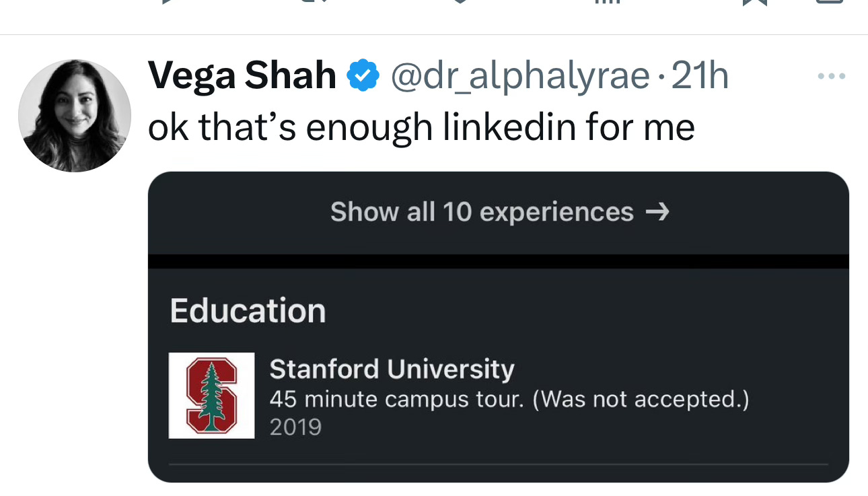Bookmark the tweet above
Viewport: 868px width, 496px height.
point(752,2)
